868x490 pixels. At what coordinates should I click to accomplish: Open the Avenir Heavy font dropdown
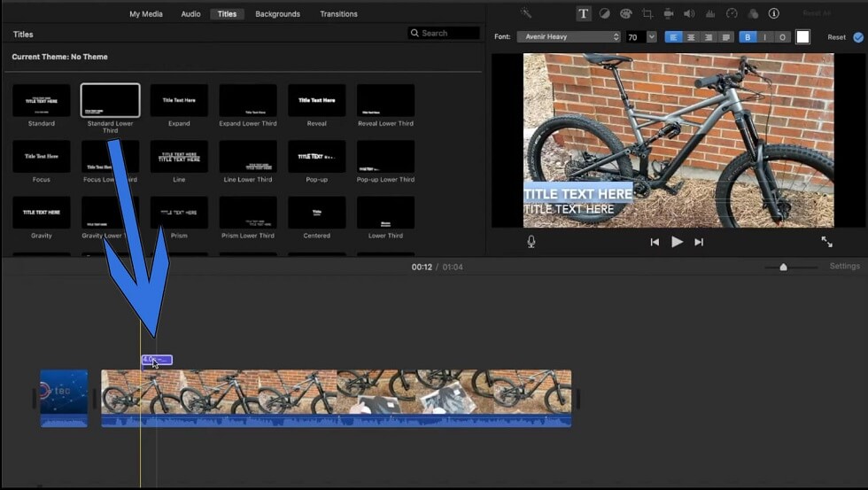pyautogui.click(x=569, y=36)
